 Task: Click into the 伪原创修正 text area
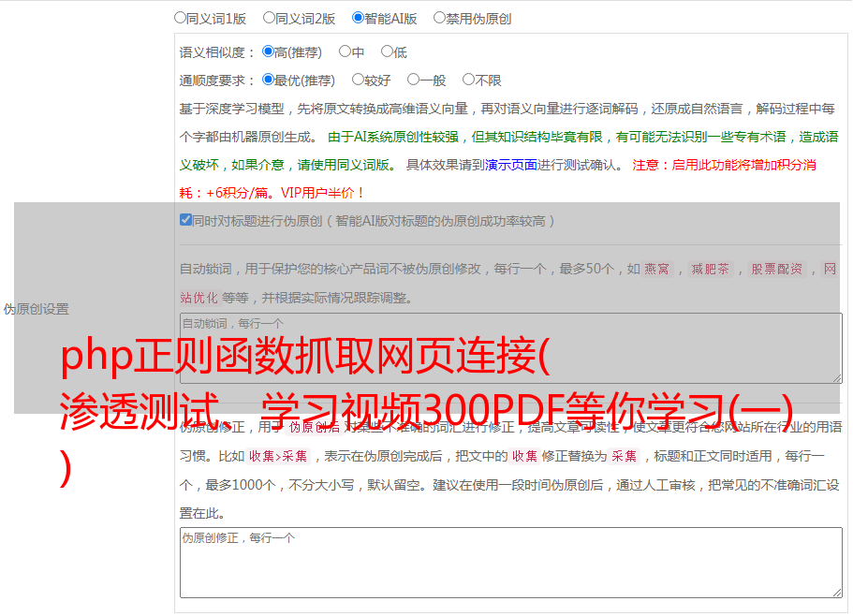coord(511,563)
